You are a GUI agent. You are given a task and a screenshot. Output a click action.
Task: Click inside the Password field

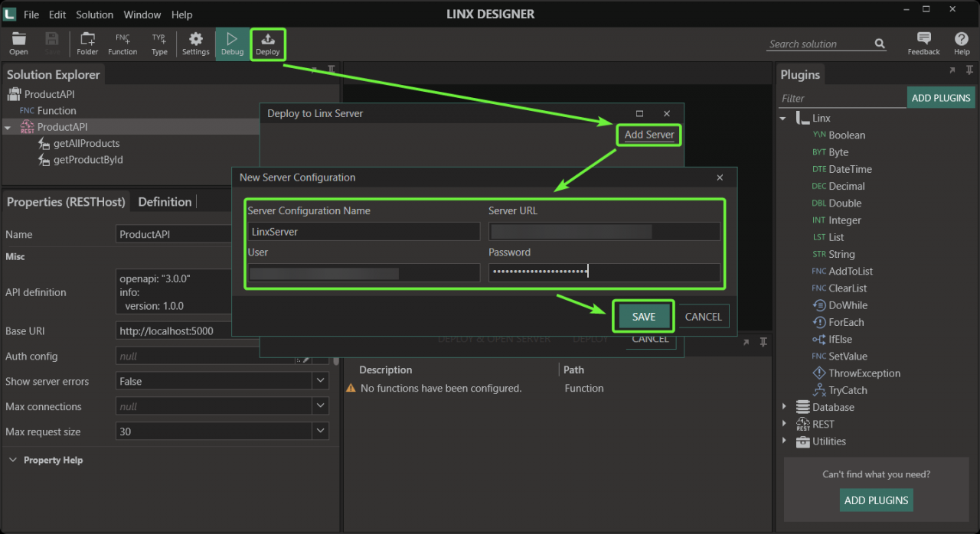click(x=604, y=272)
